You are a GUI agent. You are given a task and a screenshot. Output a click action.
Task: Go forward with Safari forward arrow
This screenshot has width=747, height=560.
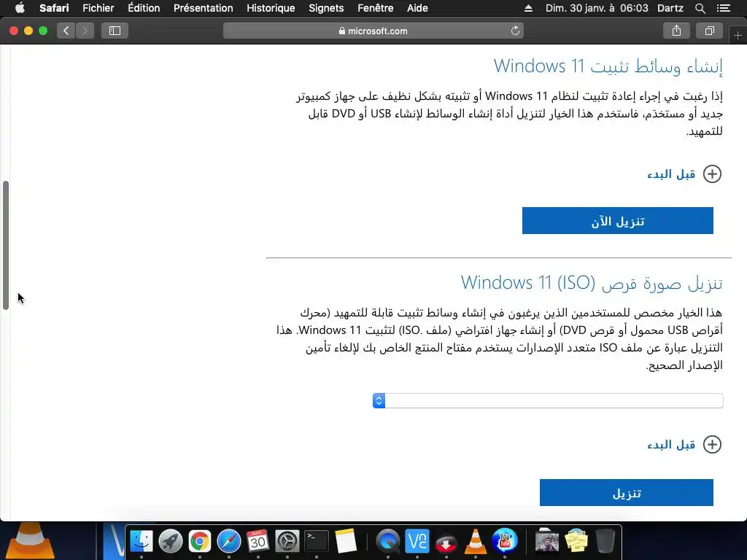[x=85, y=31]
